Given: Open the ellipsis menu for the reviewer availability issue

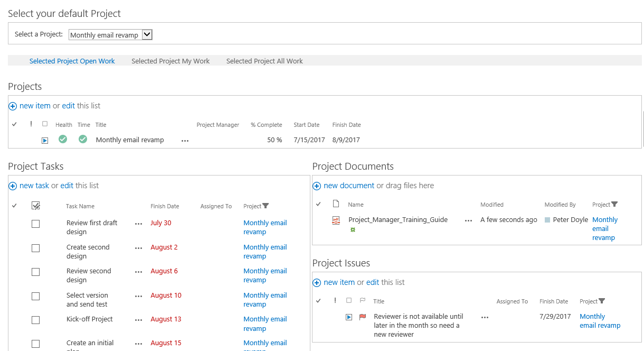Looking at the screenshot, I should click(x=485, y=317).
